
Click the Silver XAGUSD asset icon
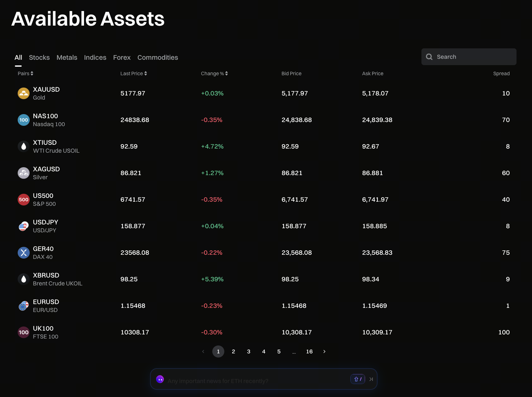point(24,173)
